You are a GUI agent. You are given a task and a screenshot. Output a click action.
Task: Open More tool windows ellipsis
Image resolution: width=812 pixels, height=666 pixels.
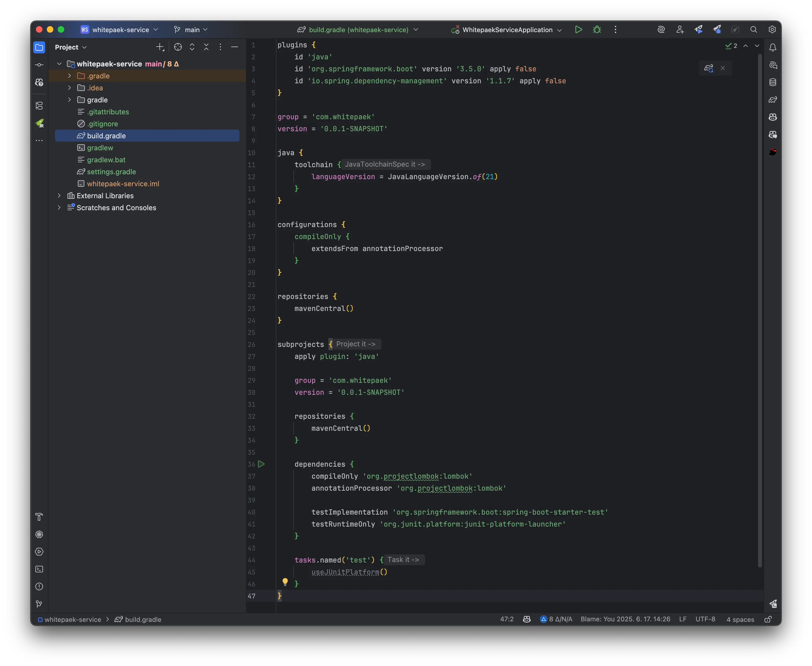tap(39, 140)
